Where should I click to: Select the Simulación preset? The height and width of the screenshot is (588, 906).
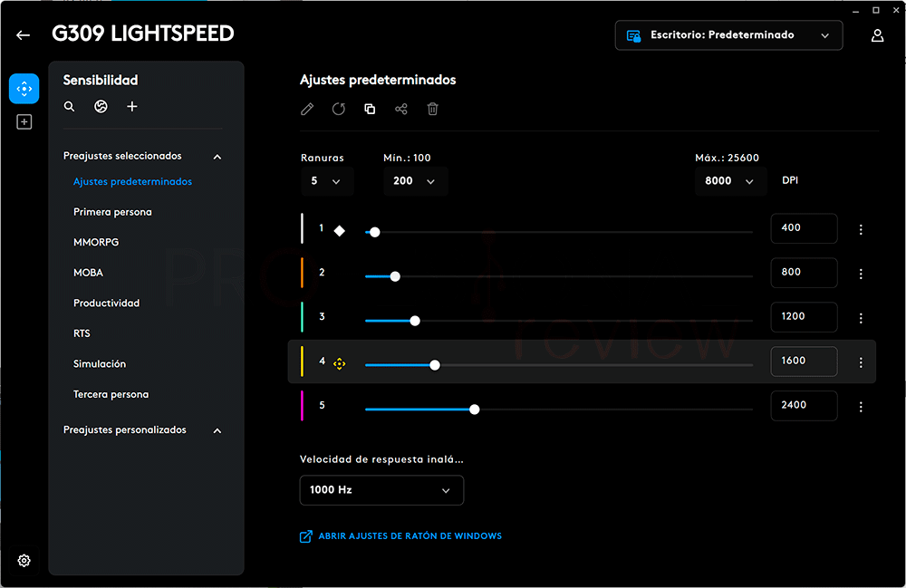100,364
